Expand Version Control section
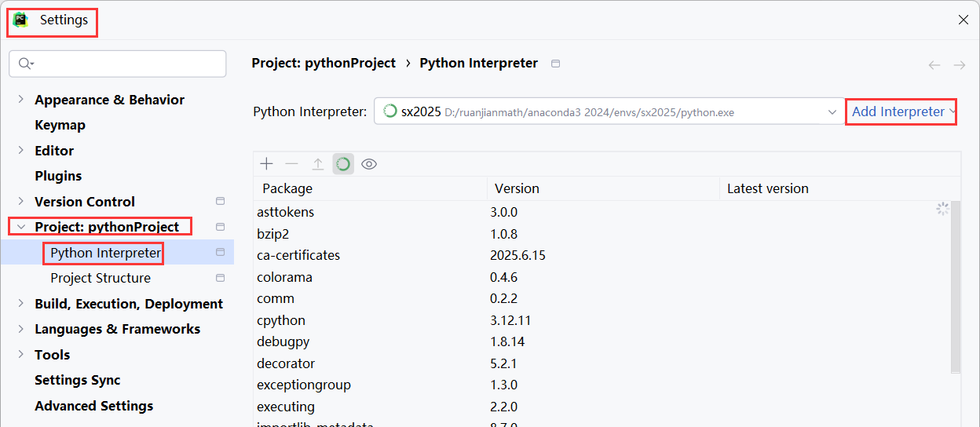 click(20, 202)
